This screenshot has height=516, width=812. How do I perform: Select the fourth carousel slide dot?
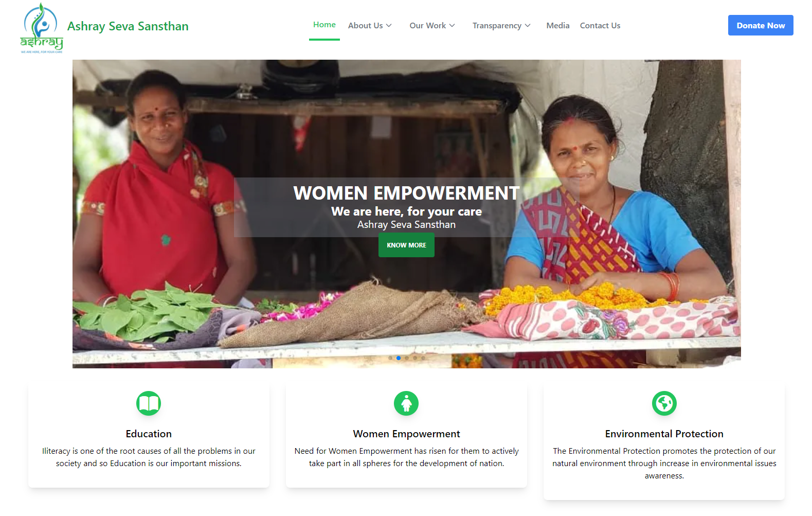click(x=415, y=358)
